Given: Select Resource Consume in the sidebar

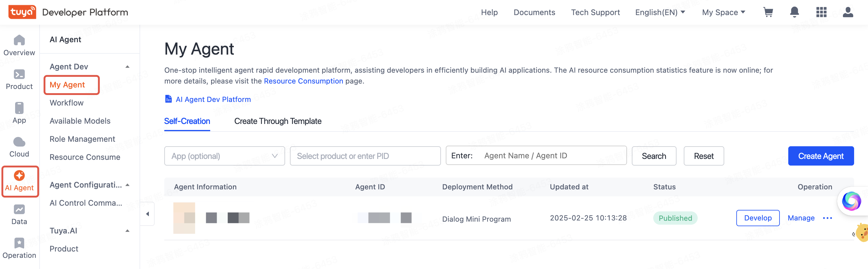Looking at the screenshot, I should (85, 157).
